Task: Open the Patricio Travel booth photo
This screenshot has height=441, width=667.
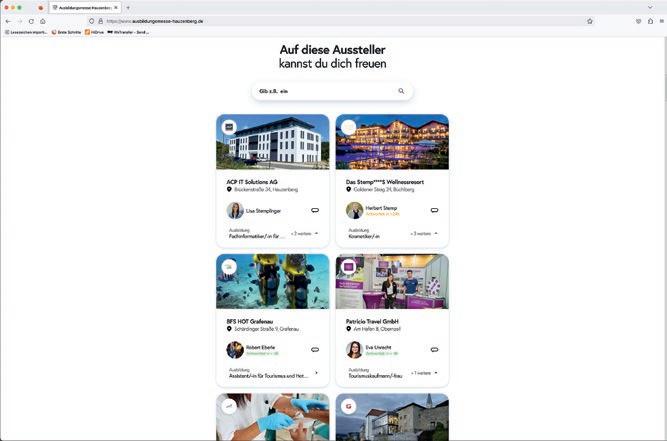Action: click(x=392, y=281)
